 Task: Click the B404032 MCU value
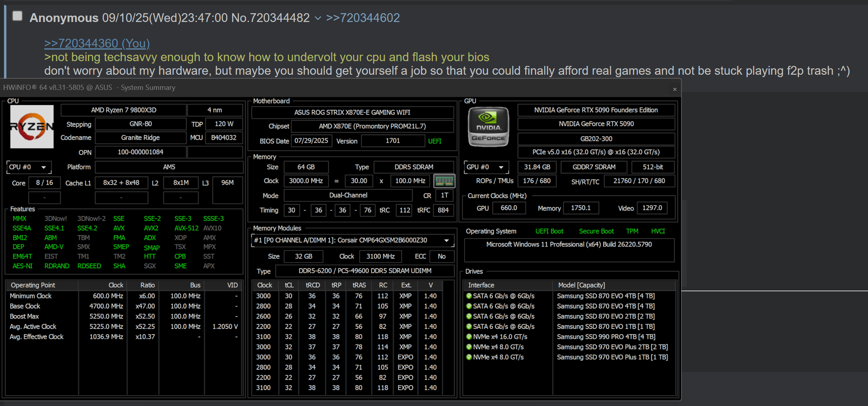[x=224, y=138]
